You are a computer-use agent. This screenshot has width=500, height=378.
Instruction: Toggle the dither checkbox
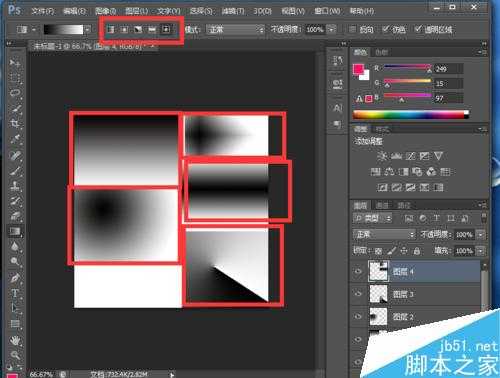coord(385,29)
